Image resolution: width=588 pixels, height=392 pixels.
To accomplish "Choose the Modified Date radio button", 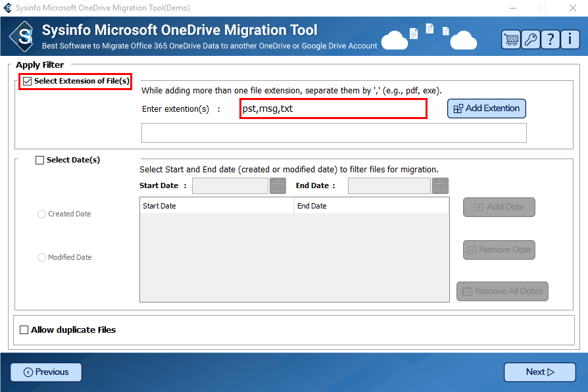I will 42,258.
